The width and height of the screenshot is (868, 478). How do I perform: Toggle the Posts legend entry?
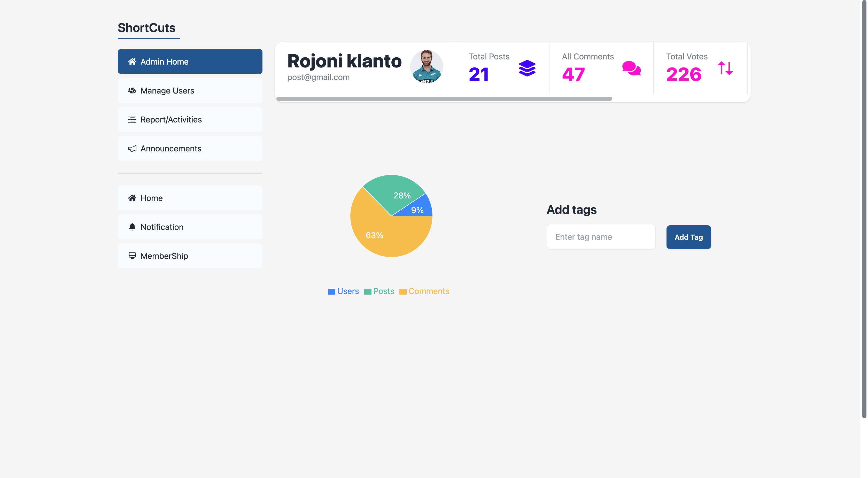click(x=379, y=291)
